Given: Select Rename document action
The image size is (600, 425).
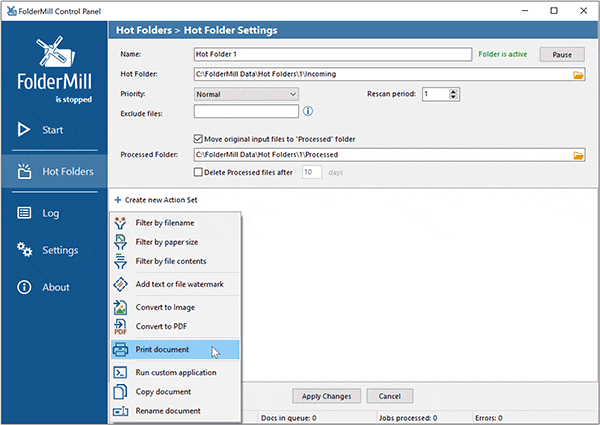Looking at the screenshot, I should point(175,411).
